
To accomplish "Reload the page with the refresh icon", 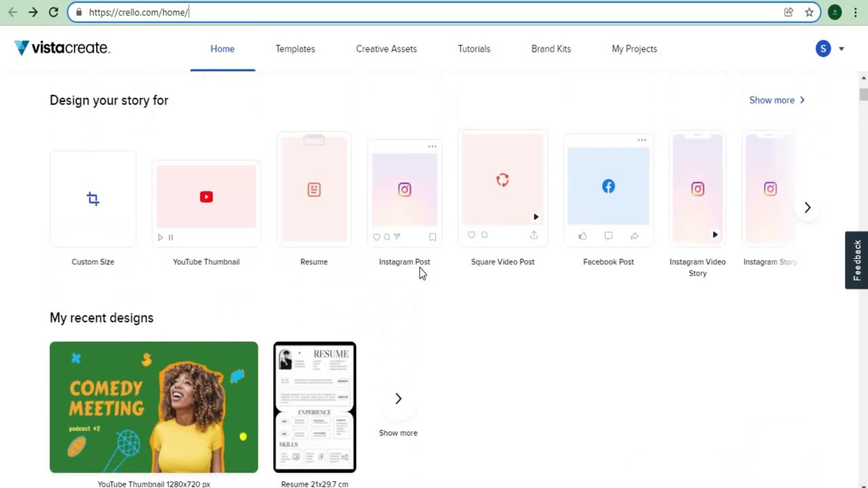I will (54, 12).
